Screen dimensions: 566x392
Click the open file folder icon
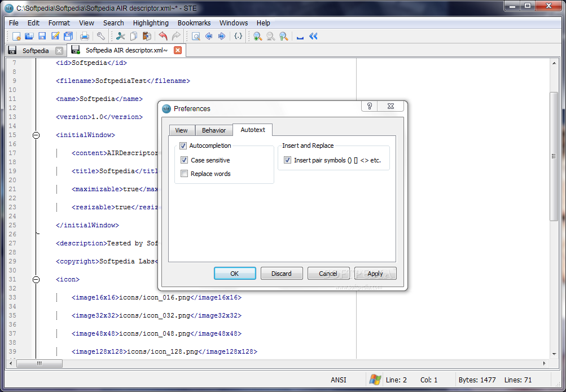(29, 36)
